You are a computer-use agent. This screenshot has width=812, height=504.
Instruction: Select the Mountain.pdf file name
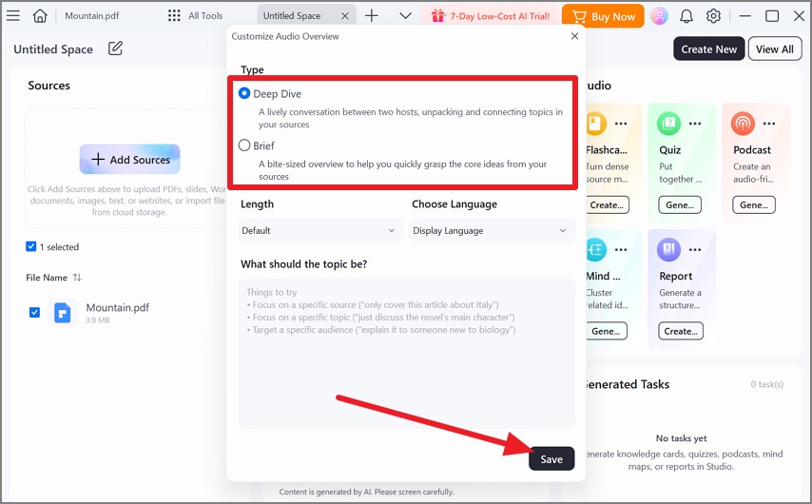point(118,307)
